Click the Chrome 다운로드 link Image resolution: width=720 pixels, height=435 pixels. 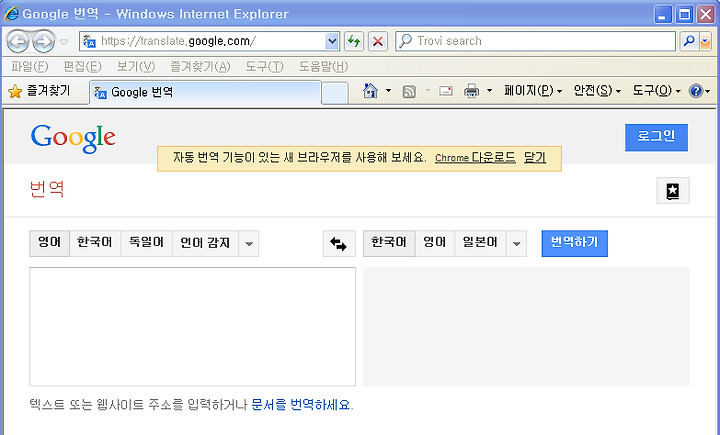(475, 158)
